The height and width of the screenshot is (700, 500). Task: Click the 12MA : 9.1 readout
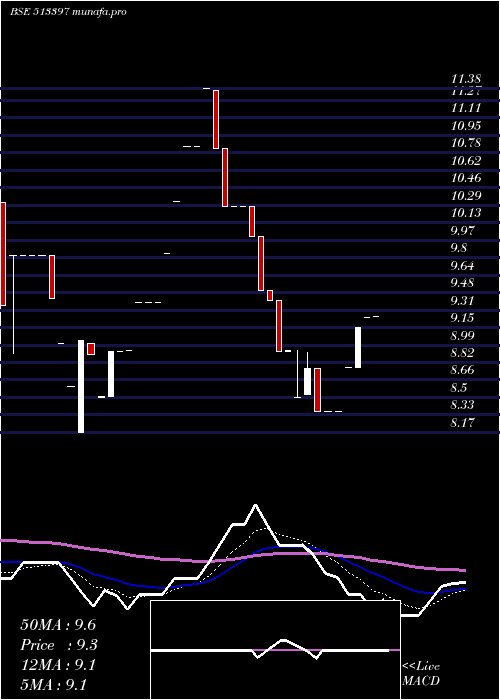58,665
